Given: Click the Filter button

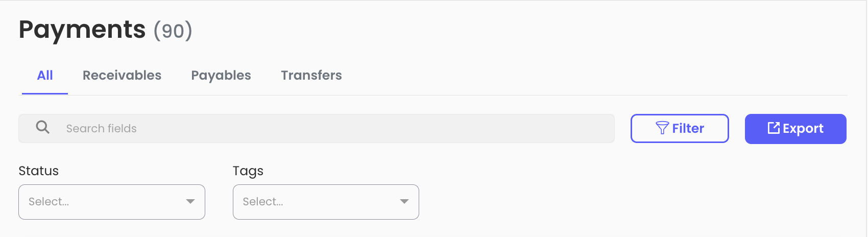Looking at the screenshot, I should click(x=680, y=128).
